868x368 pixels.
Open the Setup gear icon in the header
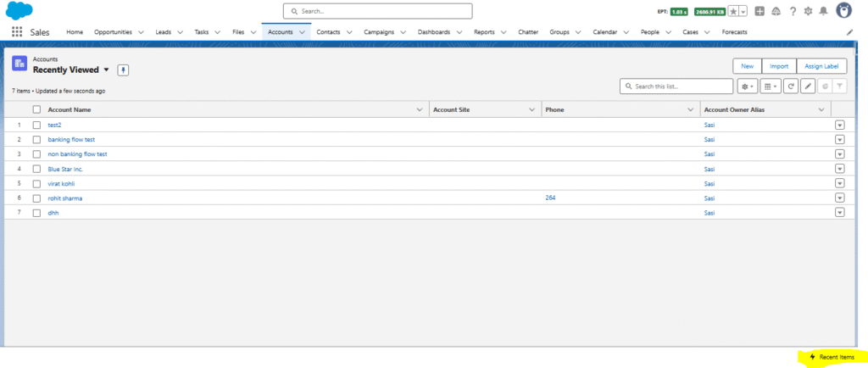[x=808, y=11]
